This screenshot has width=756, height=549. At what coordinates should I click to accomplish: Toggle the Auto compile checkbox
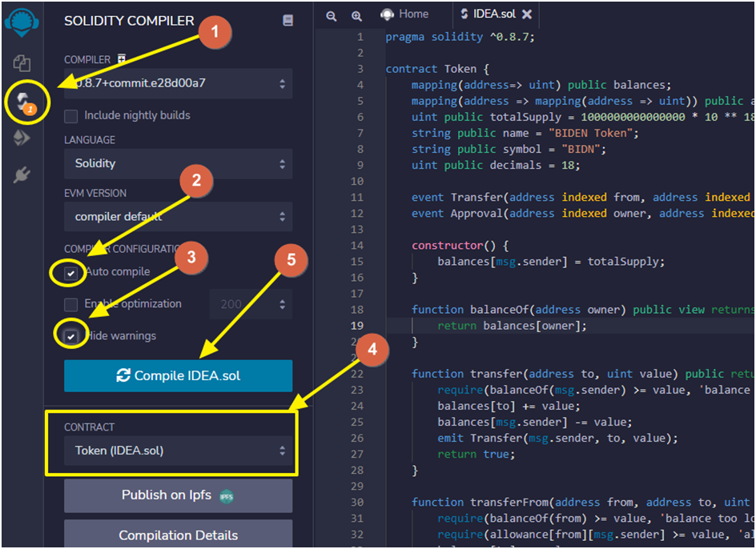[x=70, y=273]
